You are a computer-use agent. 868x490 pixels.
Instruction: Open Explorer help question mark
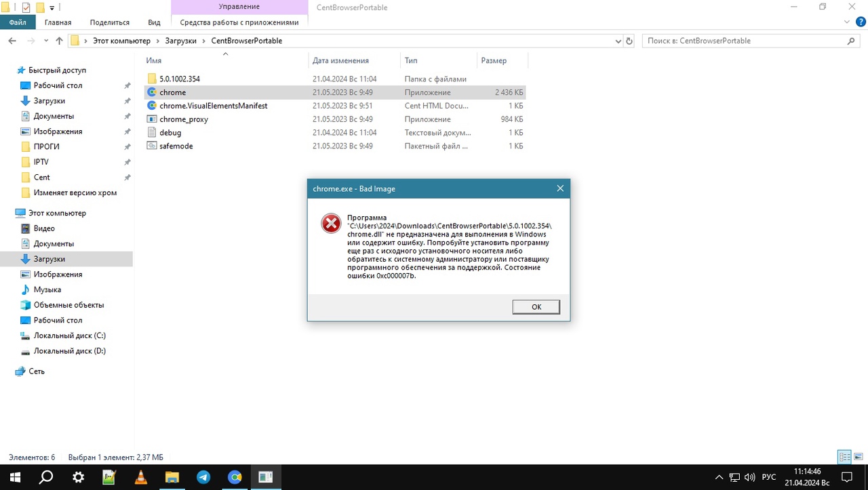pyautogui.click(x=859, y=22)
